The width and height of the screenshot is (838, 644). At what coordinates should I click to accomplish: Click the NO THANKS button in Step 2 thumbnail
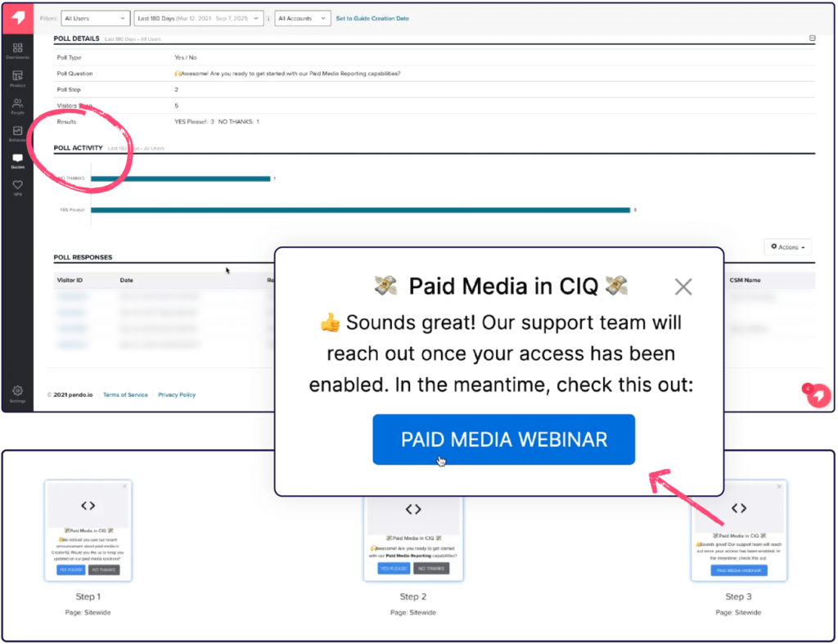tap(431, 568)
